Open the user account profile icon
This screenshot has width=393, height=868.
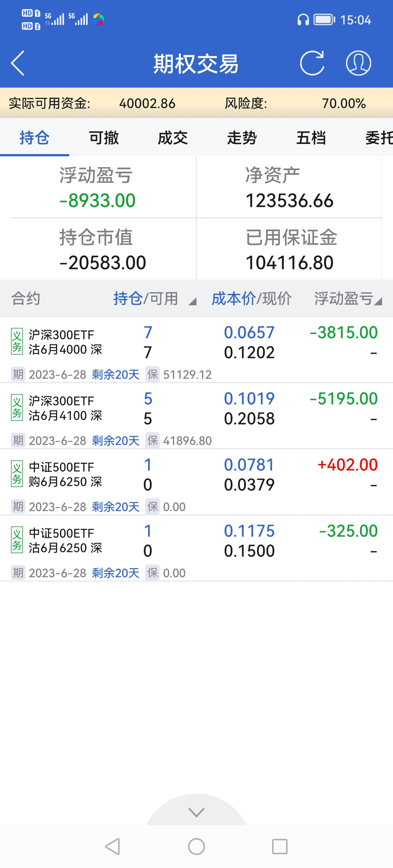click(x=358, y=63)
